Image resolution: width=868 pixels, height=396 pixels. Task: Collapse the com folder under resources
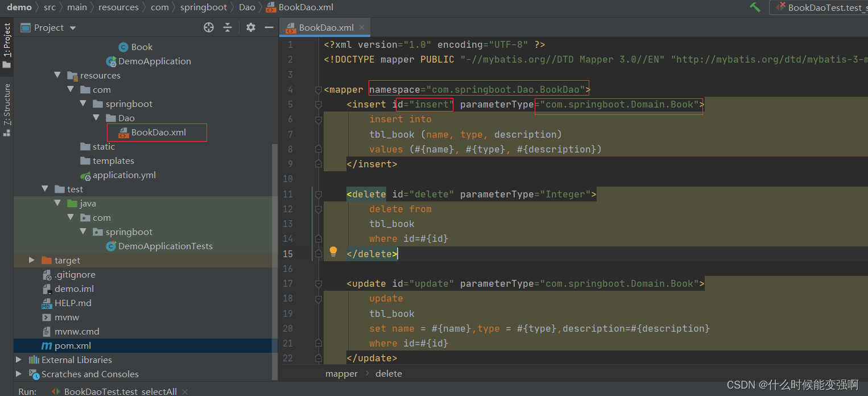71,89
